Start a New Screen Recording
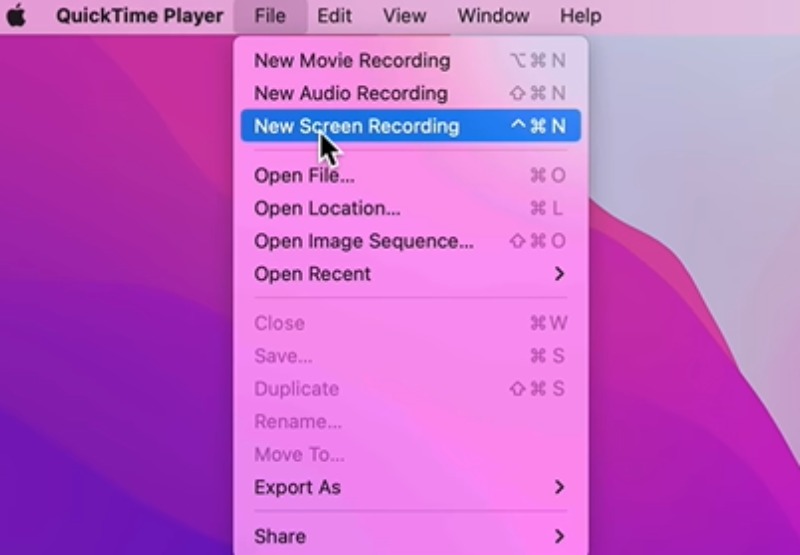 [x=410, y=126]
